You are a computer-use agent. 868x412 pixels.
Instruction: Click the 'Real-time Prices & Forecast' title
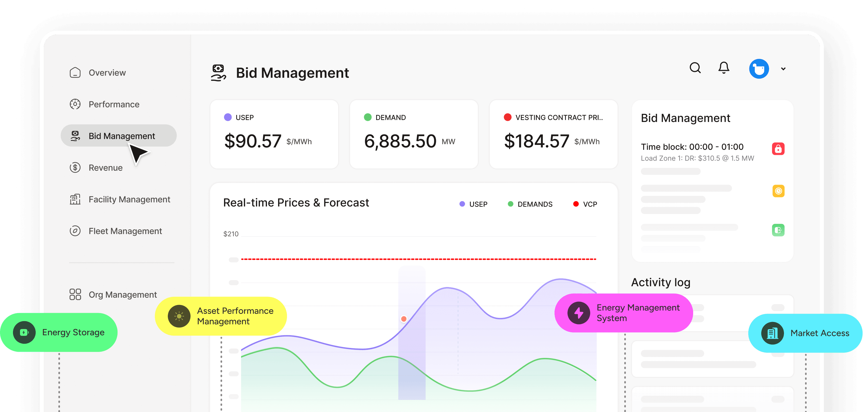pos(296,203)
